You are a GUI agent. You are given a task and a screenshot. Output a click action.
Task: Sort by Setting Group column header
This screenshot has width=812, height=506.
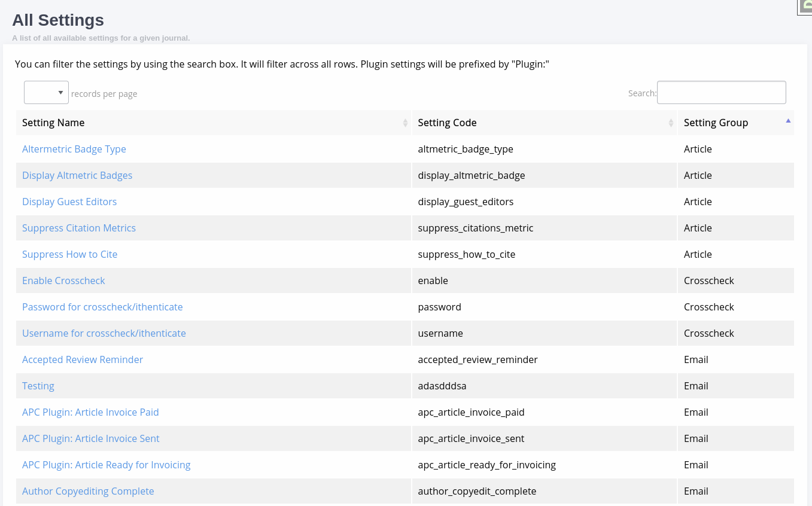[736, 123]
